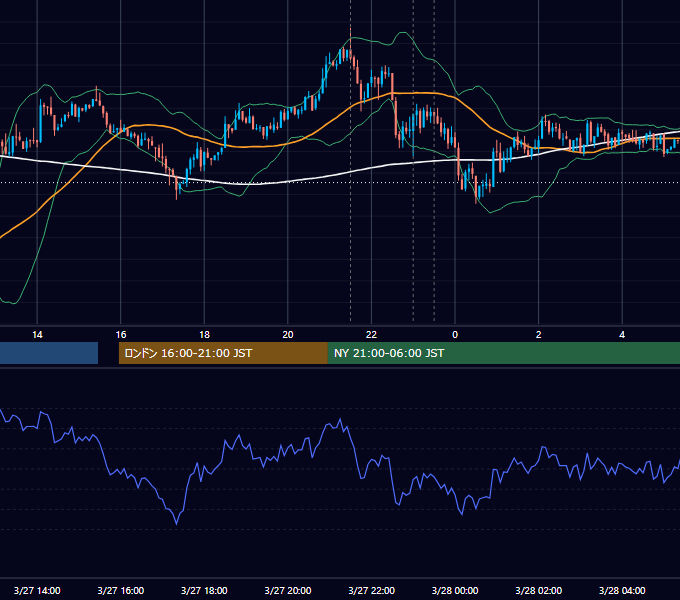The width and height of the screenshot is (680, 600).
Task: Click the 18 hour label on upper time axis
Action: [x=204, y=335]
